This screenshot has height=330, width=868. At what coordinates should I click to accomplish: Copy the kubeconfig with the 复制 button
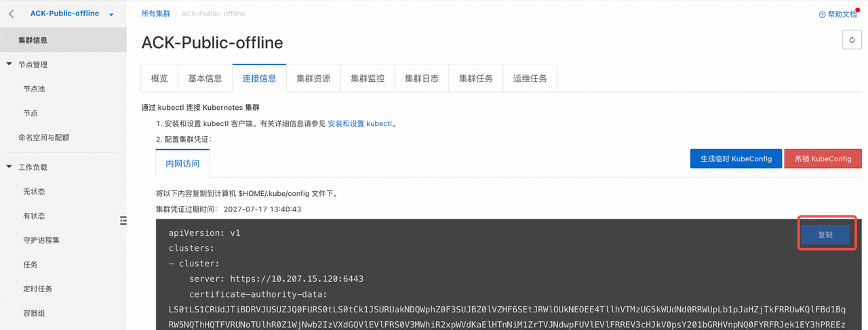[x=825, y=234]
